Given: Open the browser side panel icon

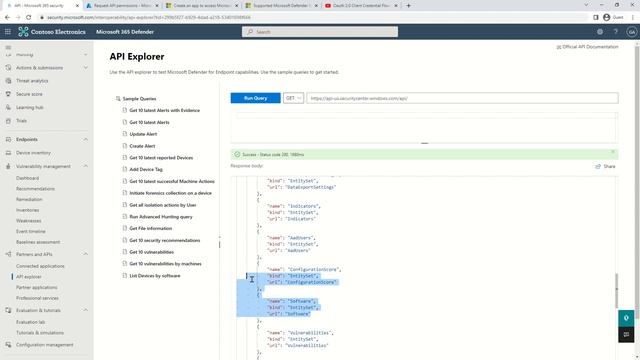Looking at the screenshot, I should [x=596, y=17].
